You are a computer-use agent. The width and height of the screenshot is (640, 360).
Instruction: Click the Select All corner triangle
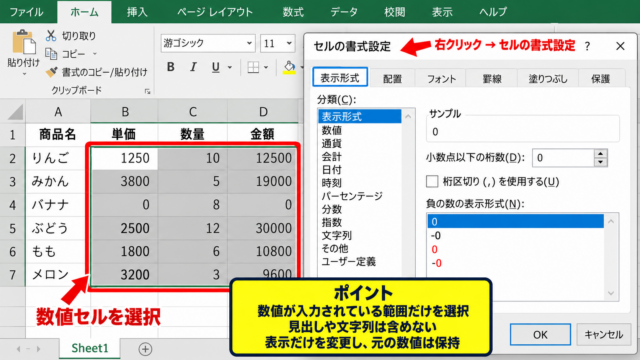click(x=16, y=112)
